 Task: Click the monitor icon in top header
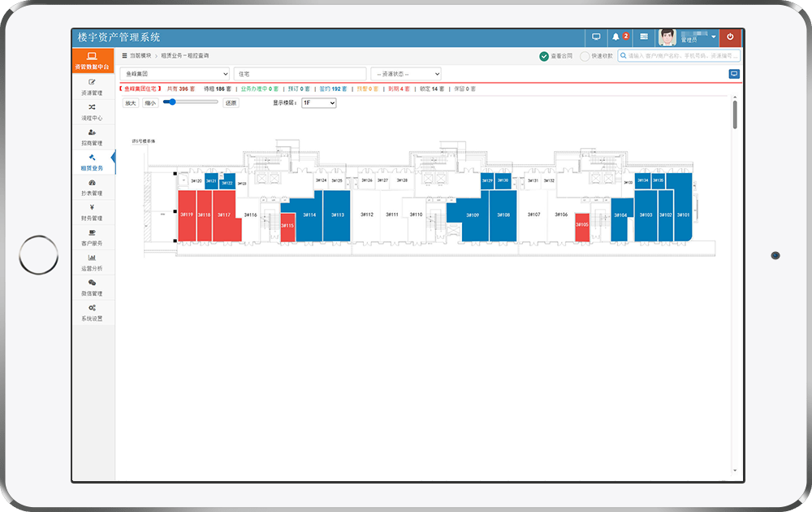pos(596,37)
